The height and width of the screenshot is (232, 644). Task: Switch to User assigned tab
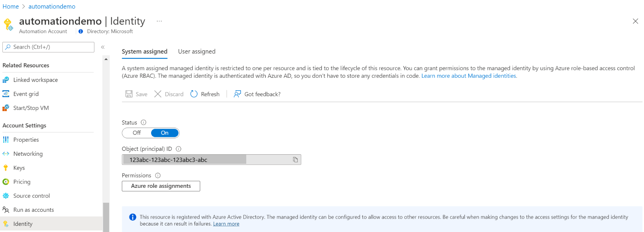click(197, 51)
